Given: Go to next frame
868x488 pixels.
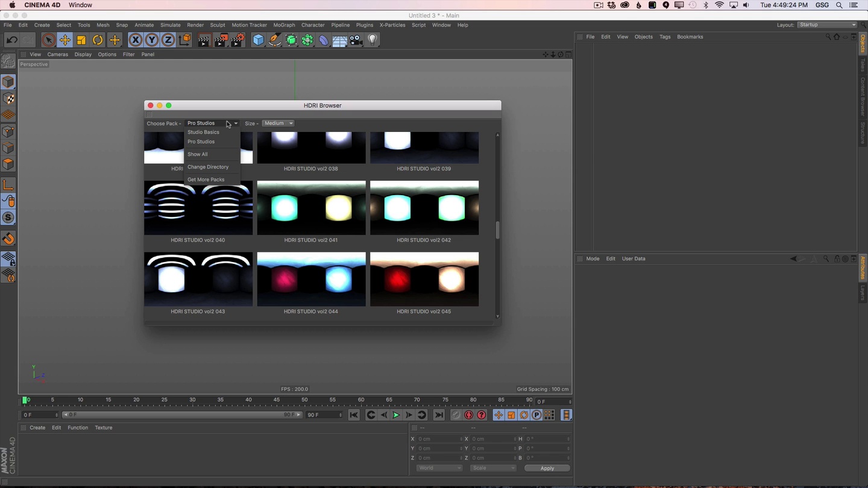Looking at the screenshot, I should (409, 414).
